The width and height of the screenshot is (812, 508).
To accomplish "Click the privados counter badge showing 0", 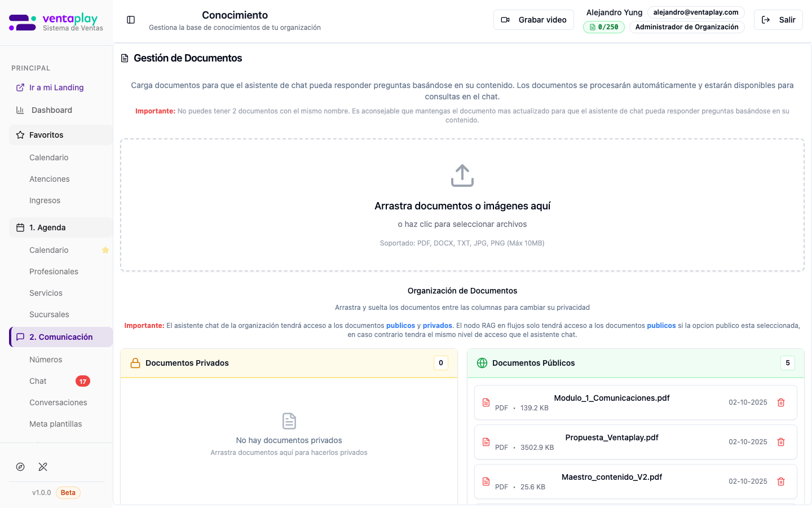I will 440,363.
